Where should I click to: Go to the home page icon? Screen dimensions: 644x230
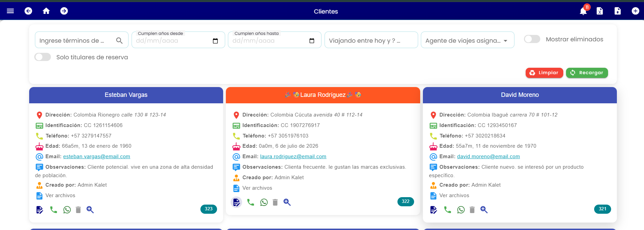(x=46, y=11)
